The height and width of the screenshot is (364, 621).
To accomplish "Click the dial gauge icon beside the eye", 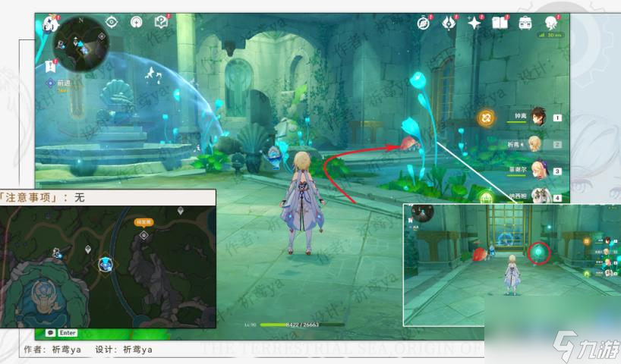I will [x=136, y=22].
